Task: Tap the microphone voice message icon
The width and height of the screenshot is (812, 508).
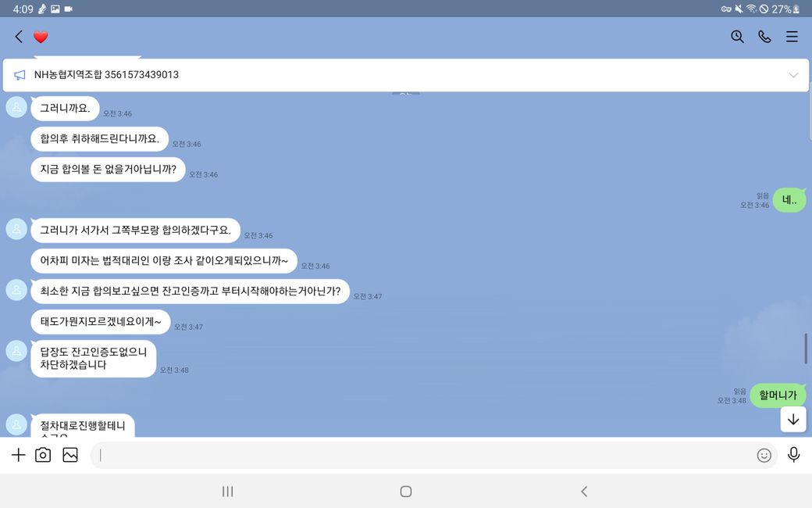Action: [793, 455]
